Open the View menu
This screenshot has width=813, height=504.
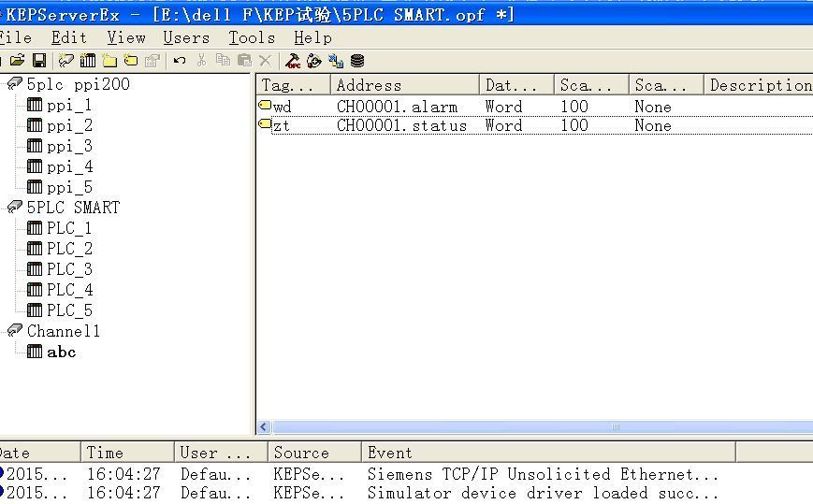coord(126,37)
